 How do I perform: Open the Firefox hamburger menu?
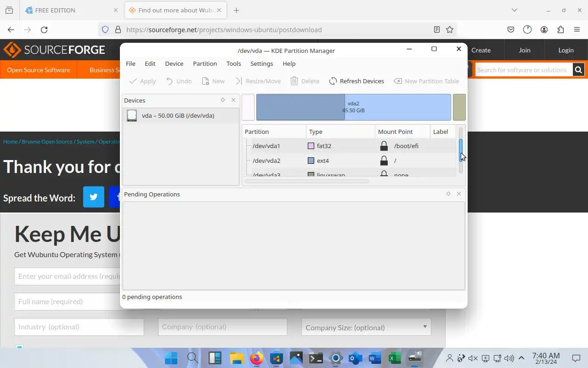point(577,29)
